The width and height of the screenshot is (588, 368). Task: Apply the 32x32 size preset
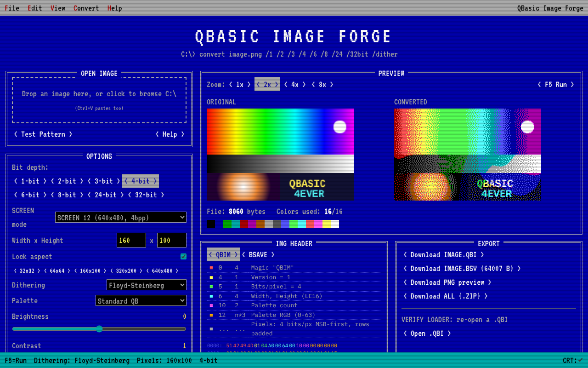(x=27, y=271)
